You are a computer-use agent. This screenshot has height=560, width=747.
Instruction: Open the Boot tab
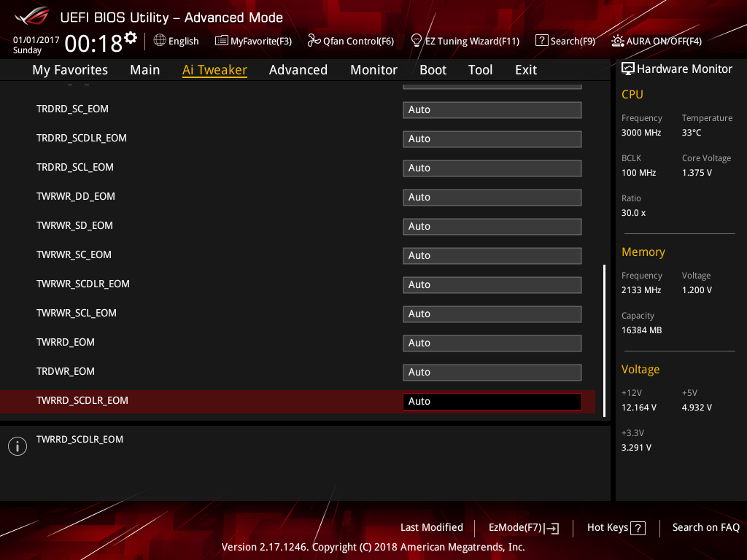pos(433,70)
